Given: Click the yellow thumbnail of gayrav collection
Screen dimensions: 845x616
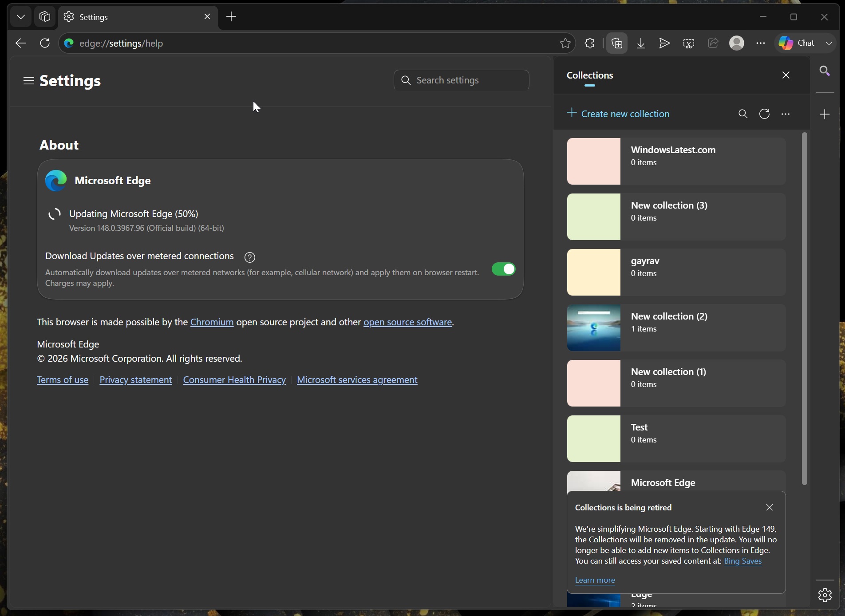Looking at the screenshot, I should pos(594,272).
